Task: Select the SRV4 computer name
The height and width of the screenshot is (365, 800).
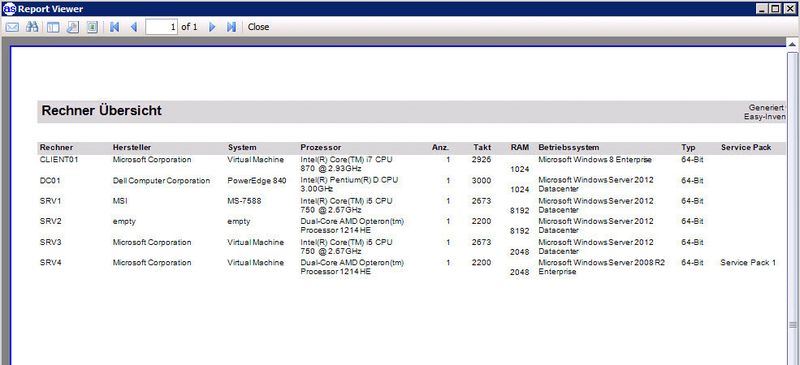Action: [x=50, y=263]
